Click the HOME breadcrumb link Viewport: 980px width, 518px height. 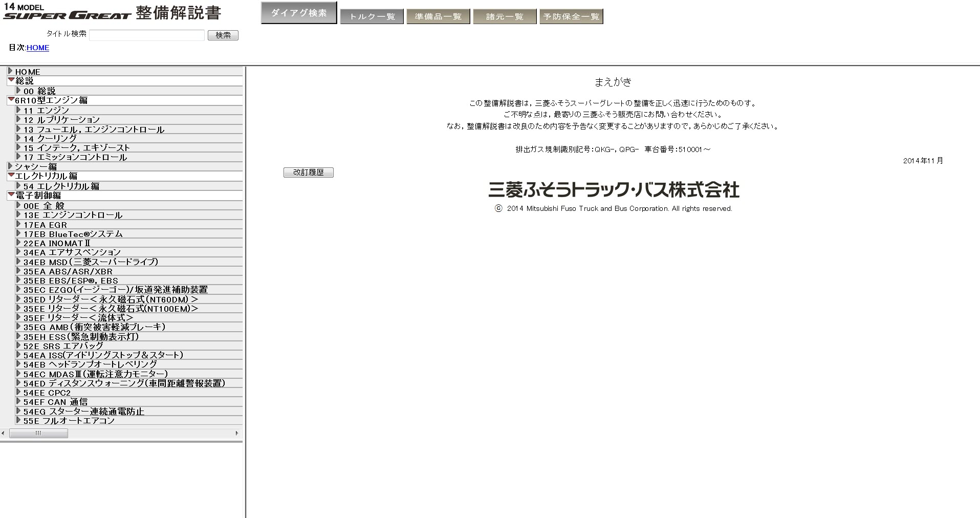[38, 48]
